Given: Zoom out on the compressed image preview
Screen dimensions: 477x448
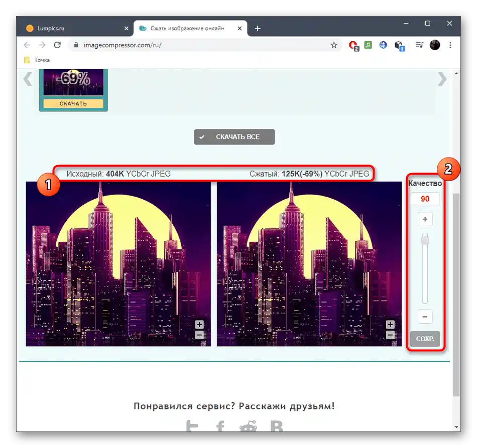Looking at the screenshot, I should (x=390, y=335).
